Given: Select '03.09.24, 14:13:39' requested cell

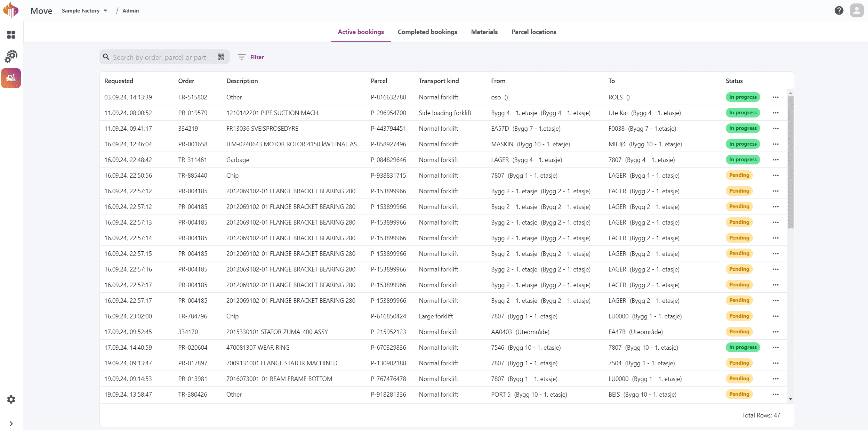Looking at the screenshot, I should coord(128,97).
